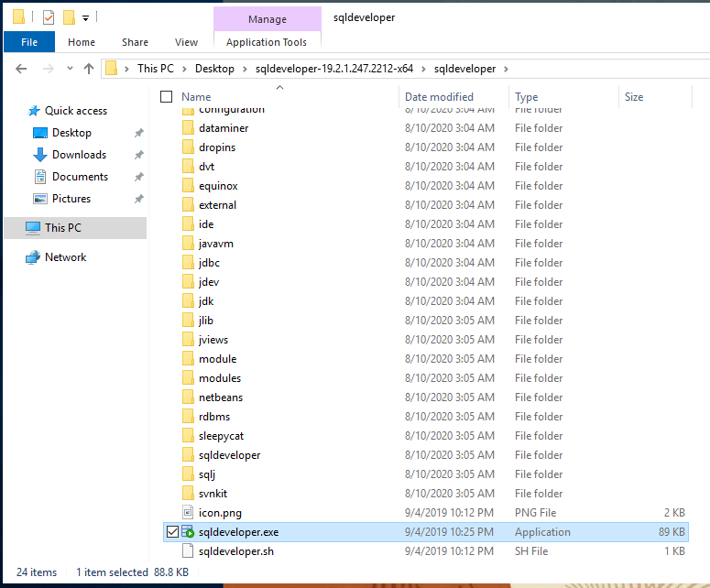Screen dimensions: 710x588
Task: Select the javavm folder icon
Action: [x=188, y=244]
